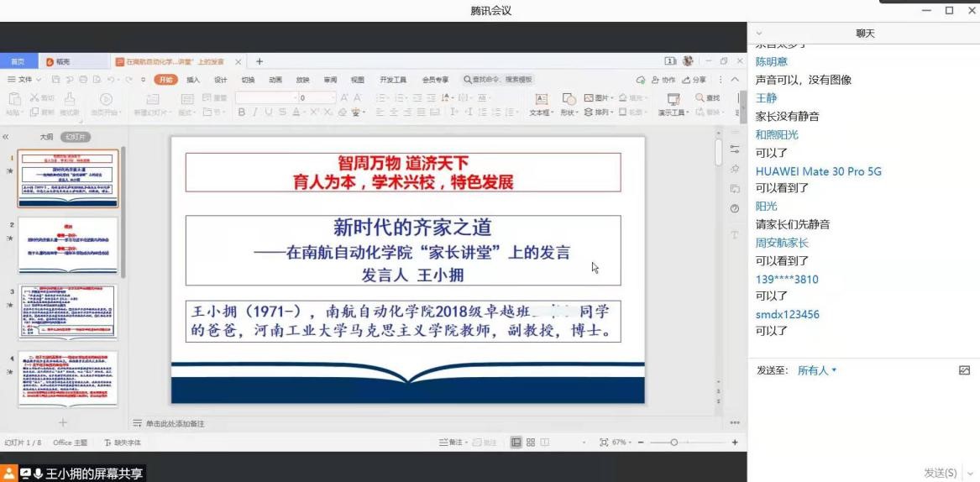This screenshot has height=482, width=980.
Task: Open the 所有人 recipient dropdown
Action: [x=817, y=370]
